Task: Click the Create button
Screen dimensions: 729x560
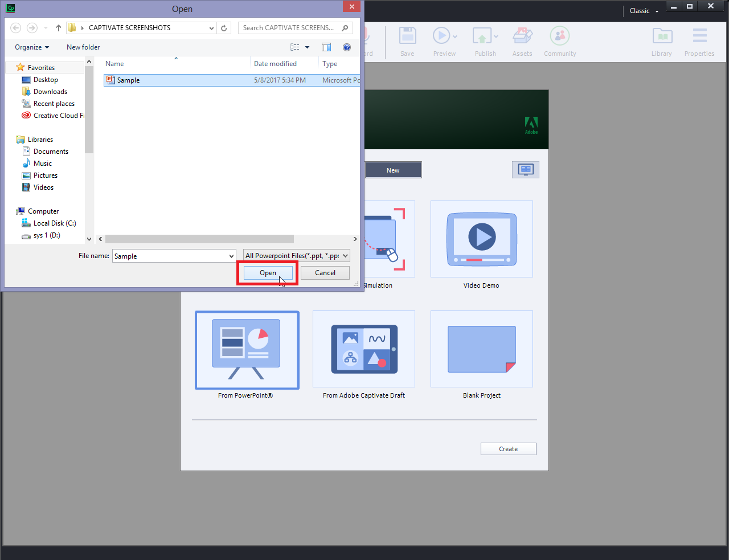Action: tap(509, 449)
